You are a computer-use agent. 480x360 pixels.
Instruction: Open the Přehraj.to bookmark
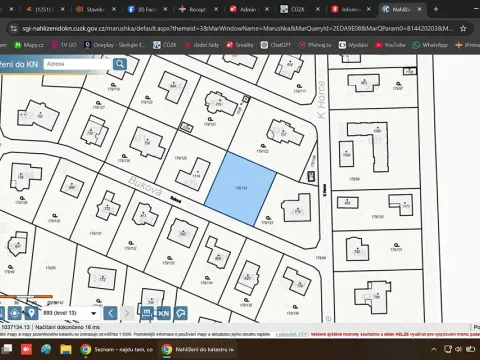[315, 45]
